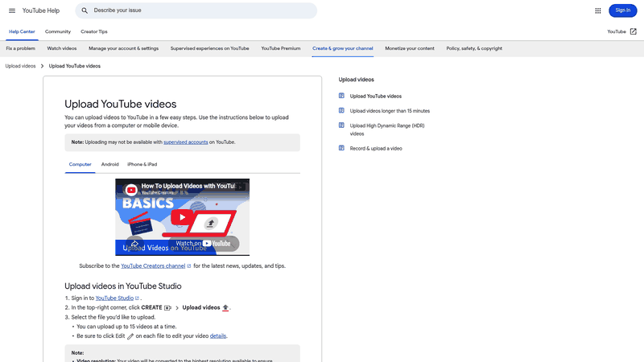Open Record & upload a video link

376,149
